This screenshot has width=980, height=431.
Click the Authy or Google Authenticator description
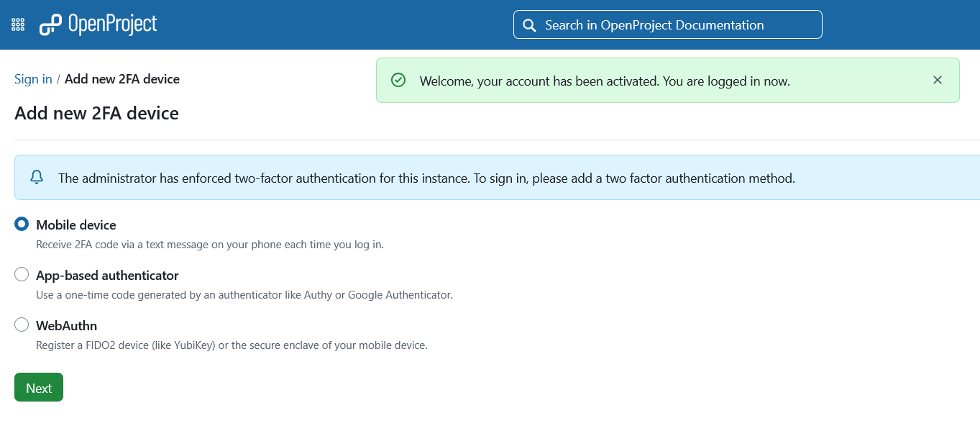[244, 295]
